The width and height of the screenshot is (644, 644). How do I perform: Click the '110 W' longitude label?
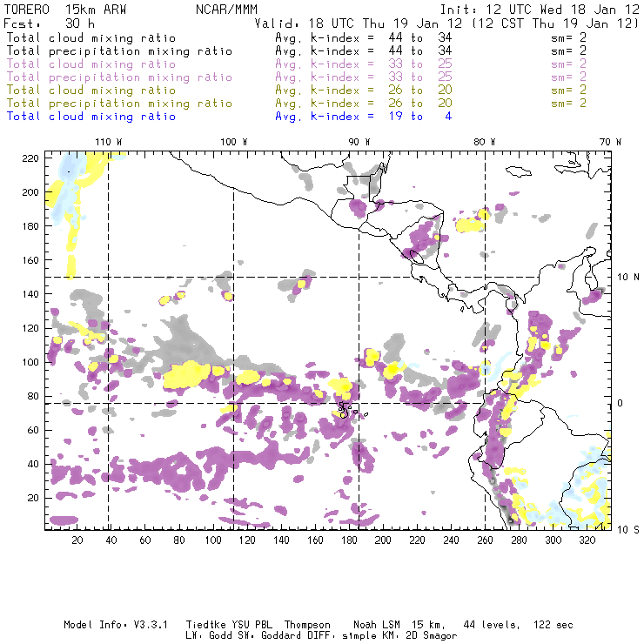pos(109,142)
